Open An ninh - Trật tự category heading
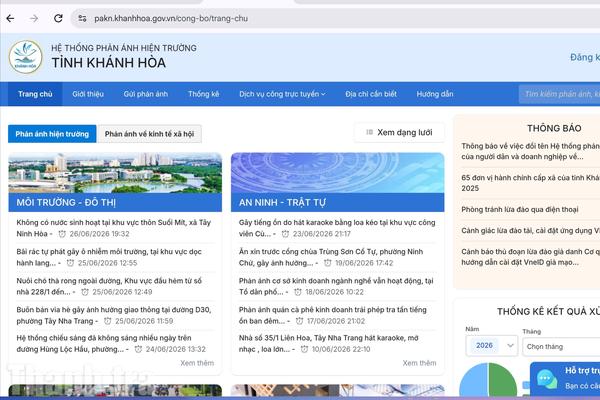The height and width of the screenshot is (400, 600). pos(282,202)
